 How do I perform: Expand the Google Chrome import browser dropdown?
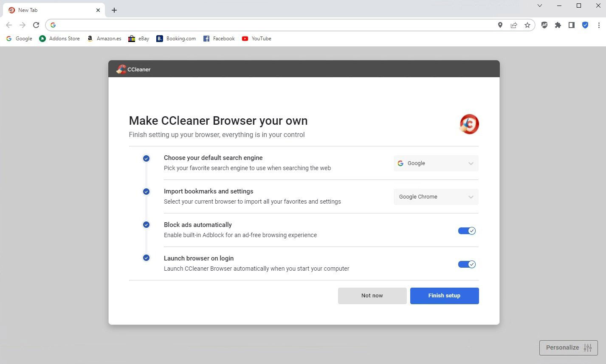[436, 197]
